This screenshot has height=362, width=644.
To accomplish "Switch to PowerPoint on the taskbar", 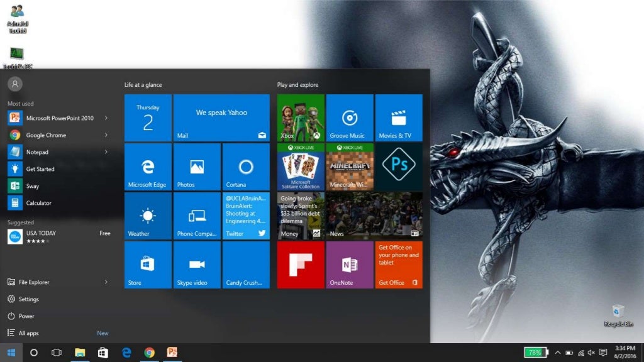I will click(x=172, y=353).
